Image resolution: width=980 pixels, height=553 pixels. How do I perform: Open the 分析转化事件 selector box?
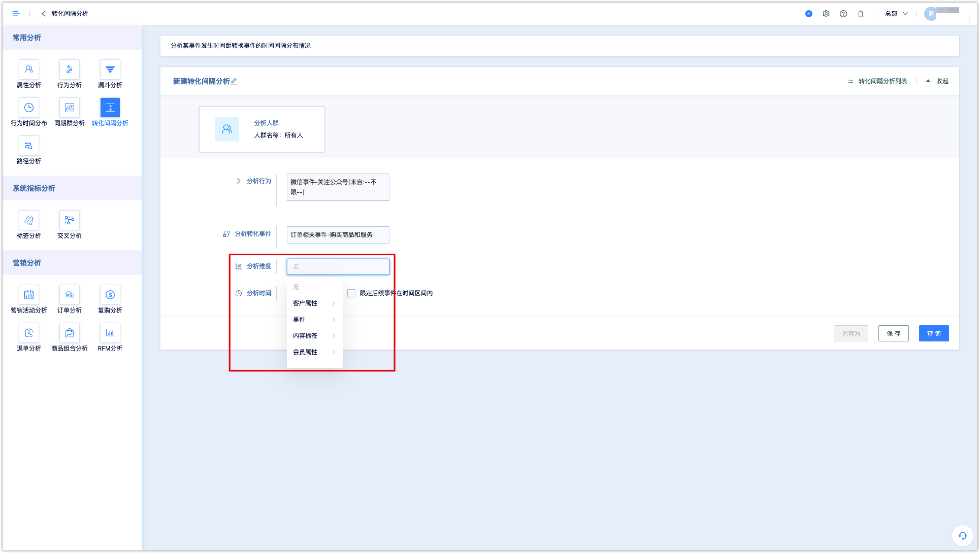[338, 234]
